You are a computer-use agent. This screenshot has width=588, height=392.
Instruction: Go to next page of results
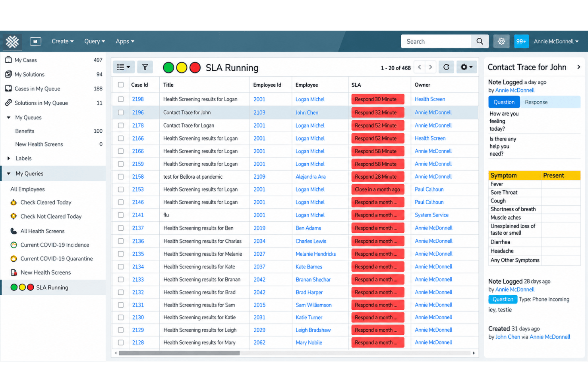430,67
